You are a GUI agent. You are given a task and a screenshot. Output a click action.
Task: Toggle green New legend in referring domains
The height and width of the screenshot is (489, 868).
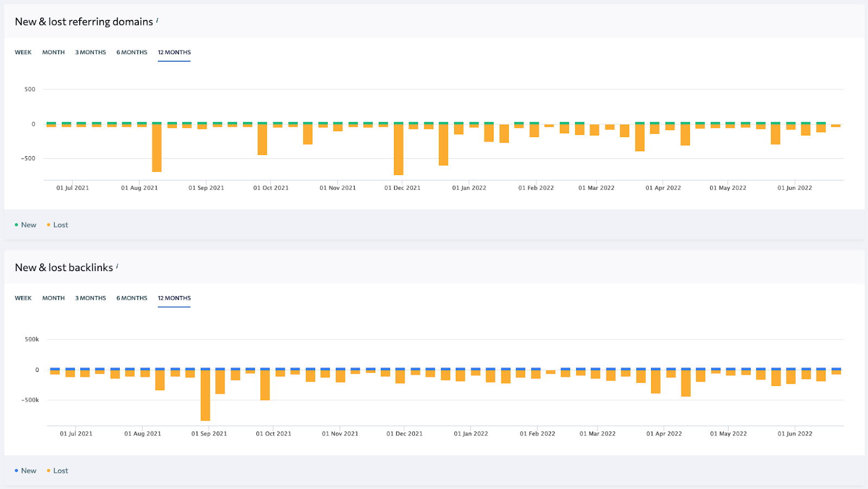[x=25, y=225]
